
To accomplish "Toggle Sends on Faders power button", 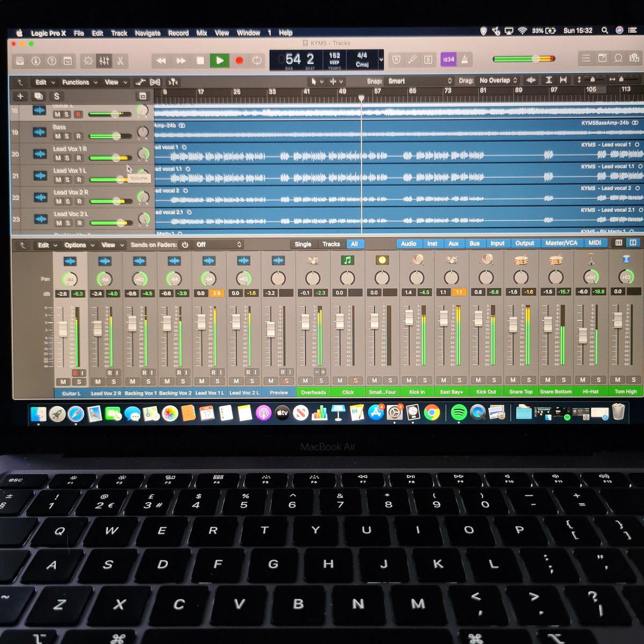I will (185, 245).
